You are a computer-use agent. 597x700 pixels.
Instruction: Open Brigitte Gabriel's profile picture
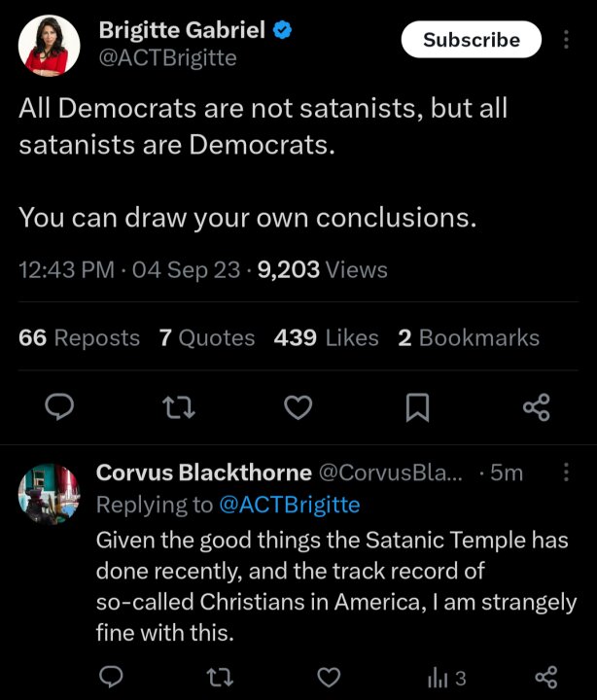[x=50, y=46]
